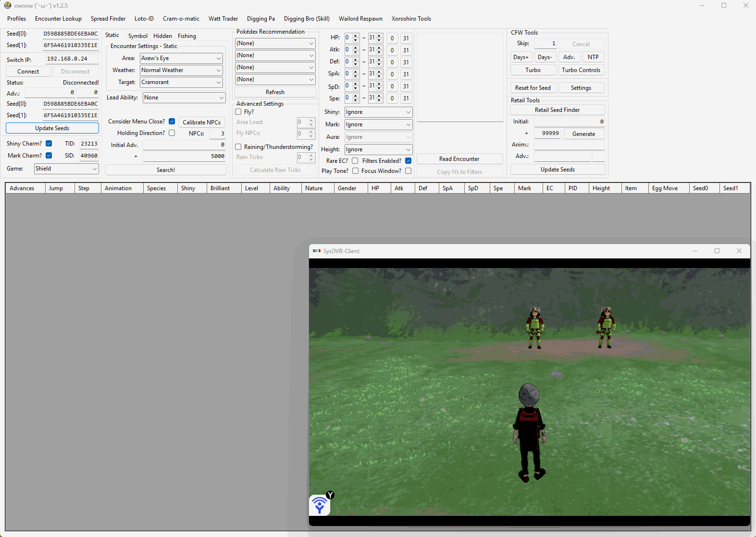Image resolution: width=756 pixels, height=537 pixels.
Task: Enable the Holding Direction checkbox
Action: pos(172,133)
